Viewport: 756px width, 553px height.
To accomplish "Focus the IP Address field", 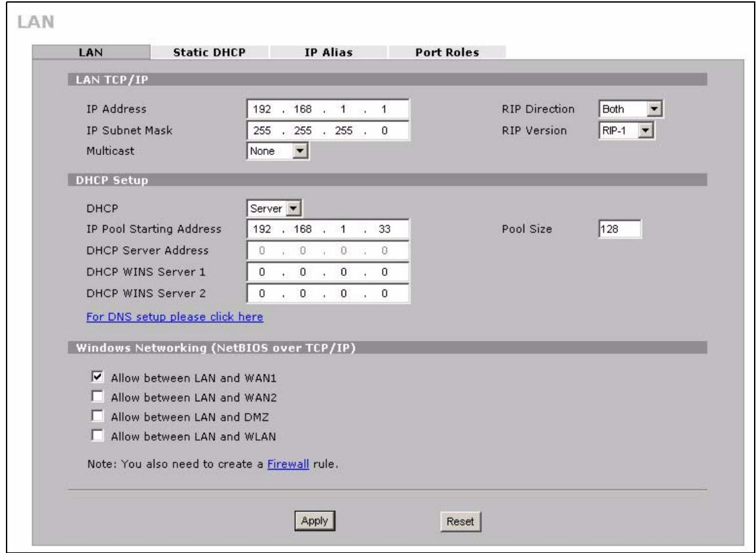I will pos(328,109).
